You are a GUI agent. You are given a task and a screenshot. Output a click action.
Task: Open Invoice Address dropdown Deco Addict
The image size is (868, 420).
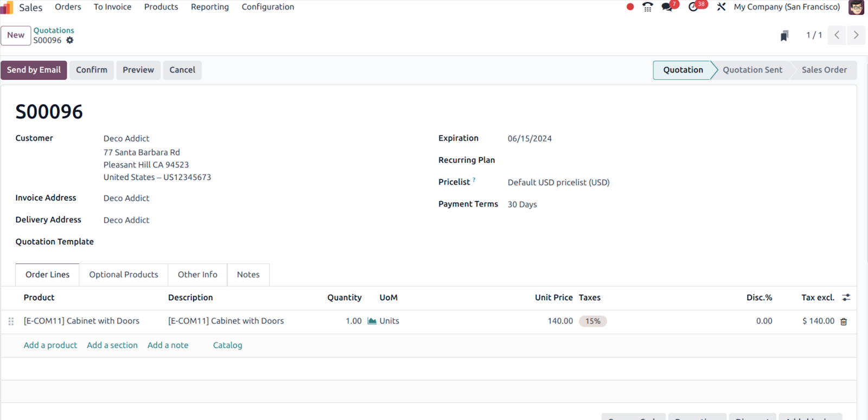126,198
